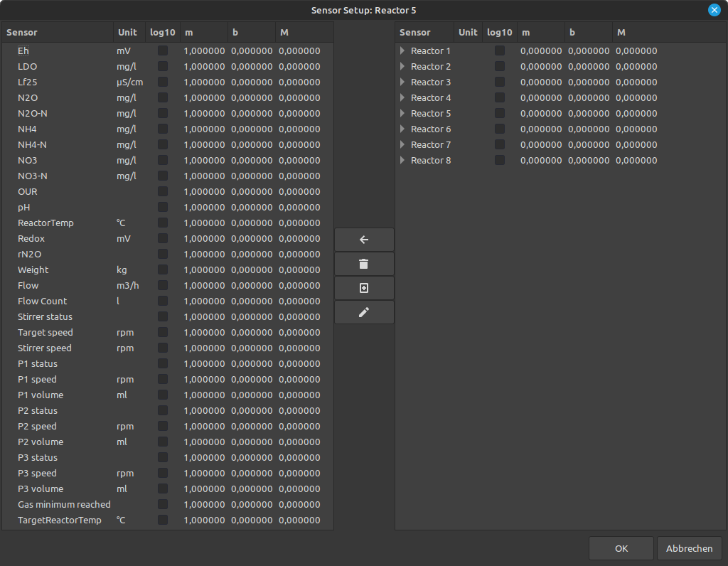
Task: Close the Sensor Setup dialog window
Action: (714, 10)
